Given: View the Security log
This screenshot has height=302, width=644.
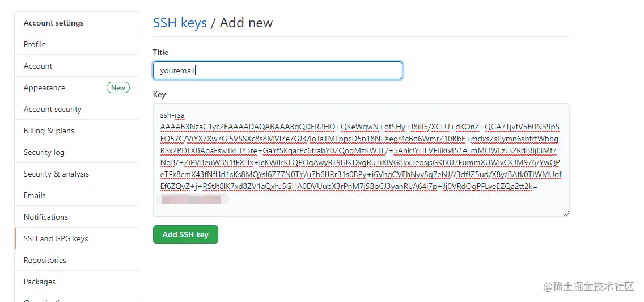Looking at the screenshot, I should [44, 152].
